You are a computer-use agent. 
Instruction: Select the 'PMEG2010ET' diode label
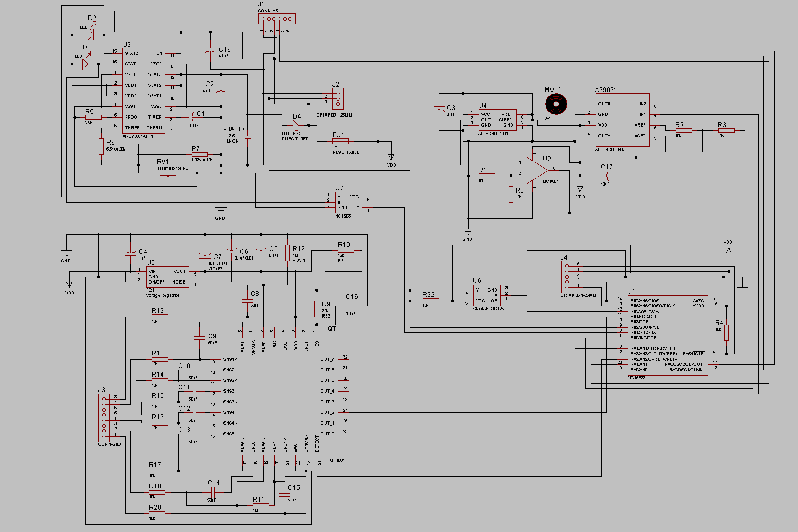coord(295,139)
